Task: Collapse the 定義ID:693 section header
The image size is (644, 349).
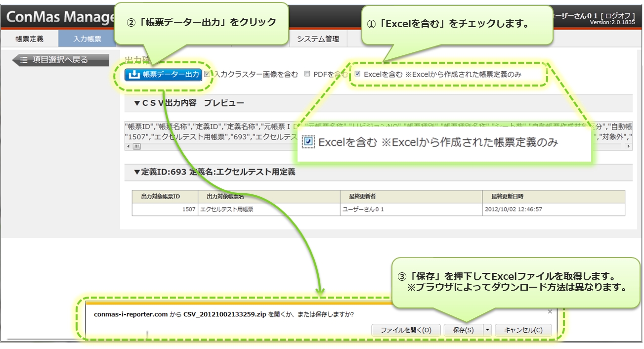Action: (x=137, y=173)
